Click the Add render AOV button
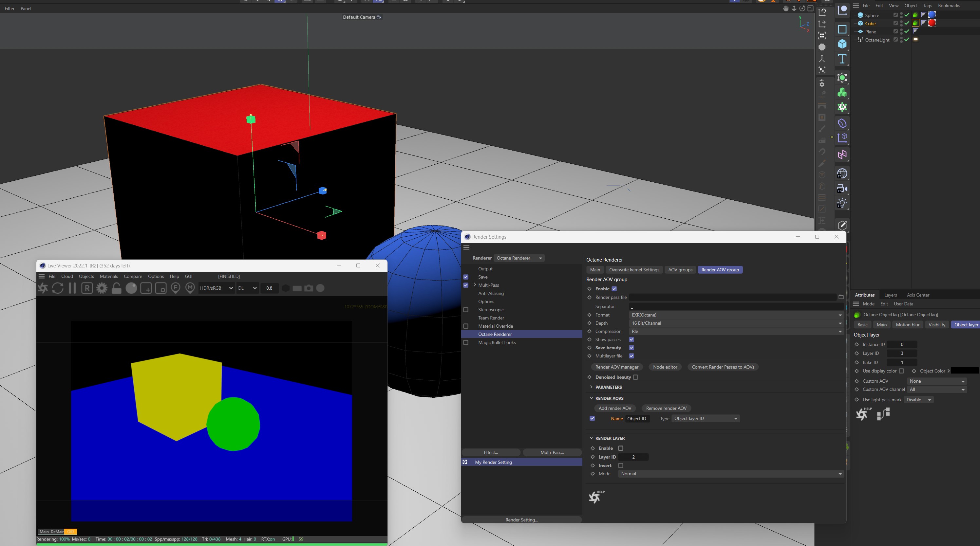 point(614,408)
